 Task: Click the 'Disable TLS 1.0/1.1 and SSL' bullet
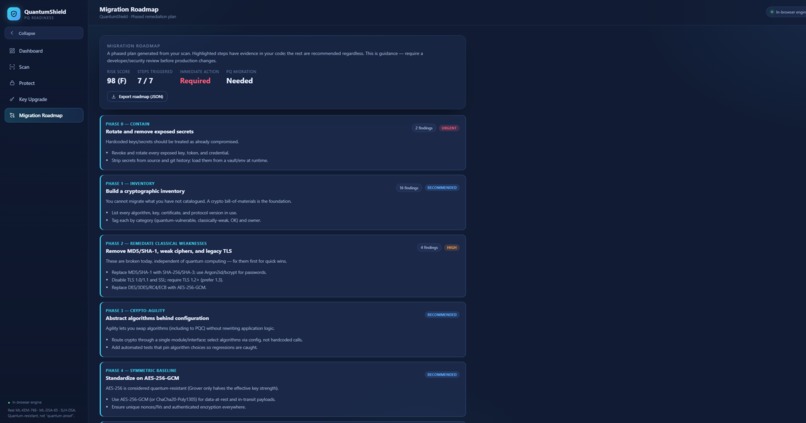point(167,280)
